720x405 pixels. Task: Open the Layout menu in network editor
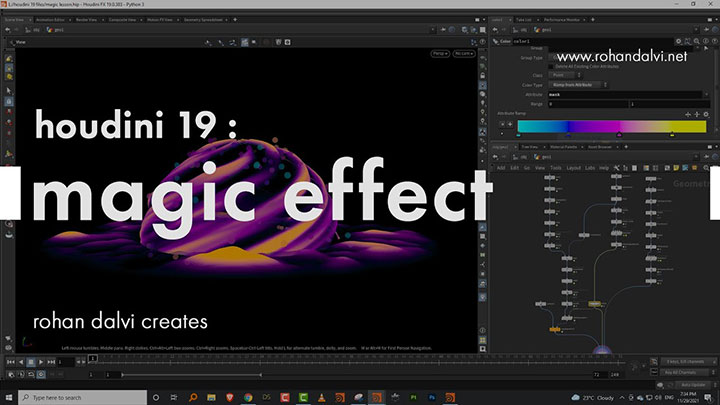[x=574, y=168]
